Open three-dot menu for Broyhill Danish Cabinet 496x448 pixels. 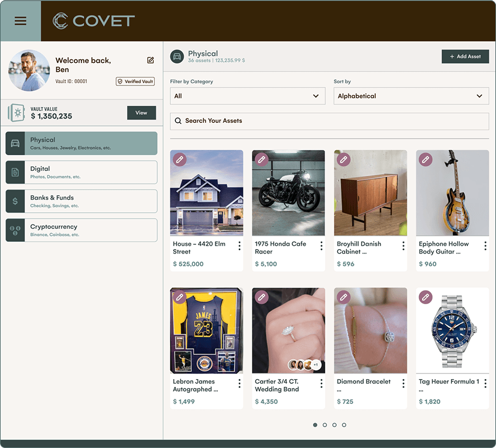(x=403, y=246)
